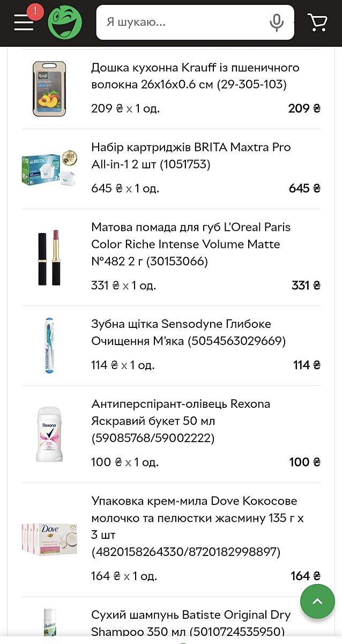Click the Rexona antiperspirant image

[x=49, y=434]
